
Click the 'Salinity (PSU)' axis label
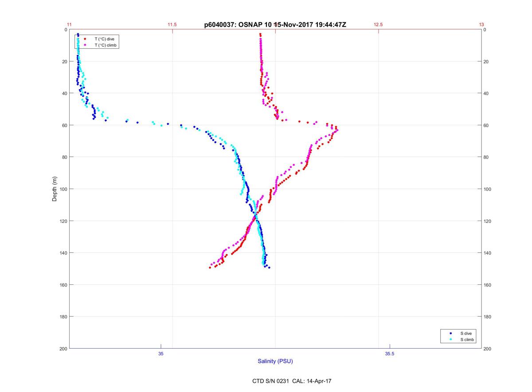275,361
